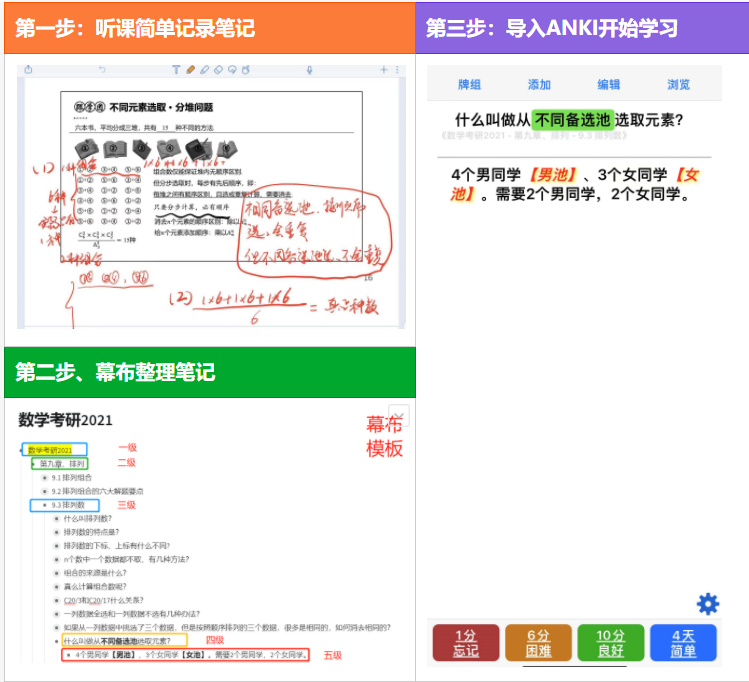
Task: Open Anki settings gear icon
Action: pyautogui.click(x=708, y=604)
